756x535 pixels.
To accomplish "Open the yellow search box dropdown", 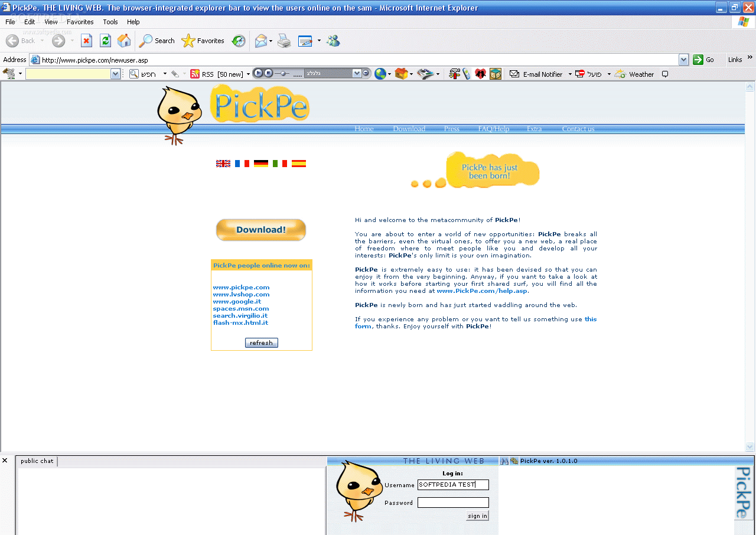I will pyautogui.click(x=116, y=74).
